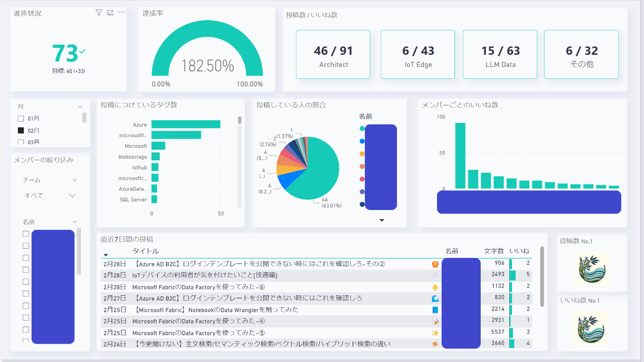Click the tag chart vertical scrollbar
Image resolution: width=644 pixels, height=362 pixels.
240,120
